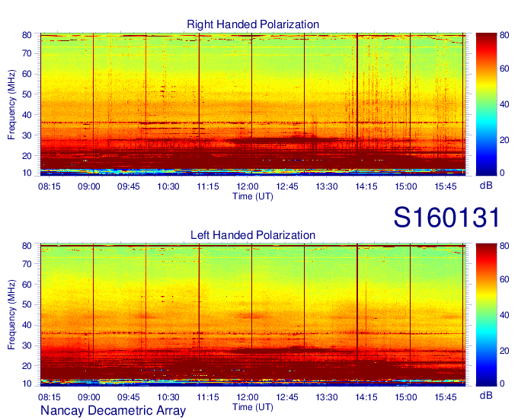Click the 20 dB tick on upper color bar
The width and height of the screenshot is (518, 420).
click(x=504, y=140)
